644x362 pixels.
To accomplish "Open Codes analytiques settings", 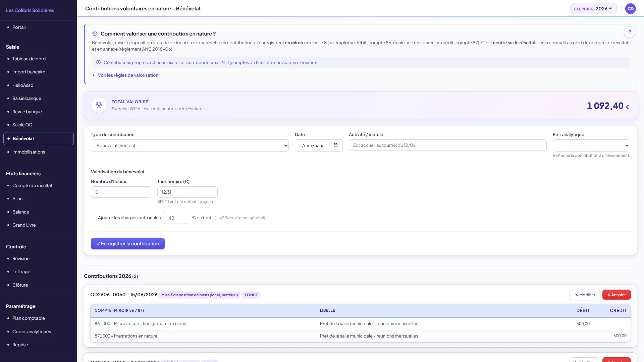I will (x=32, y=331).
